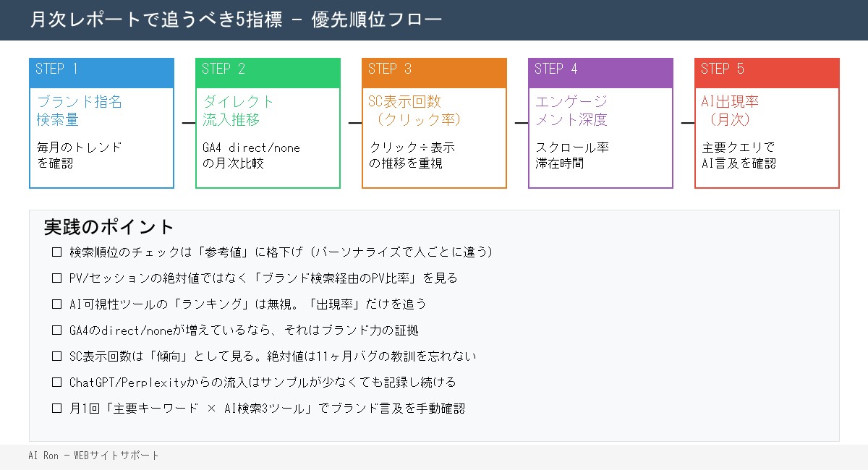This screenshot has width=868, height=470.
Task: Select the STEP 3 header
Action: pyautogui.click(x=434, y=72)
